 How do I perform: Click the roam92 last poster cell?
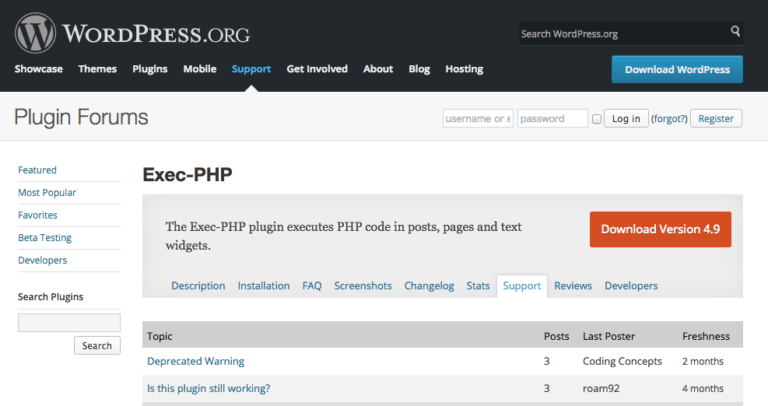(x=601, y=388)
